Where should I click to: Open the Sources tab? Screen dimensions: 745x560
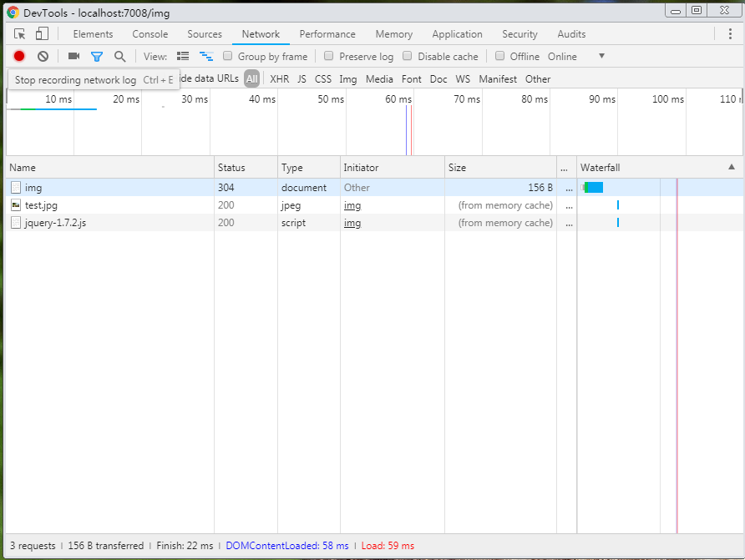(x=205, y=34)
